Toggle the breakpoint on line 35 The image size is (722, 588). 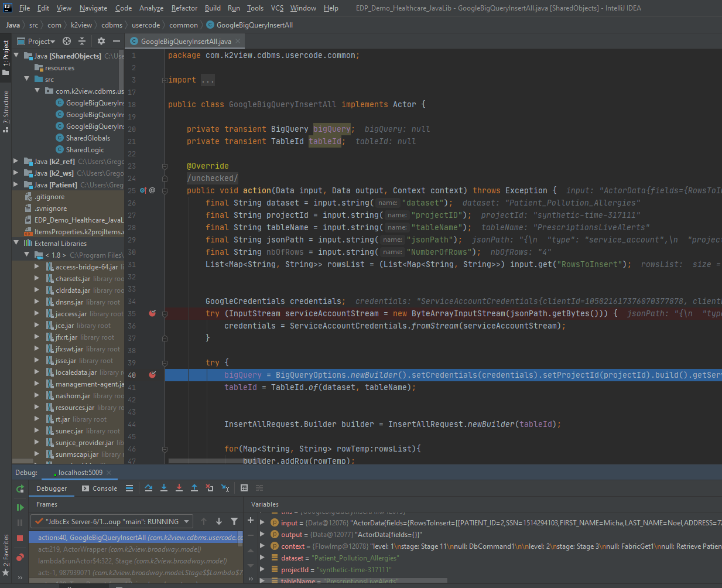(x=152, y=313)
